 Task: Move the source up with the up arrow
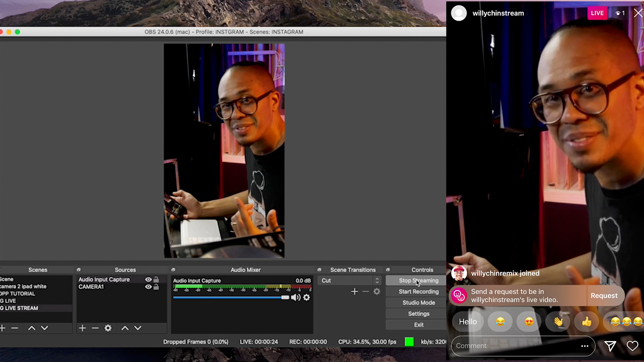pos(125,328)
